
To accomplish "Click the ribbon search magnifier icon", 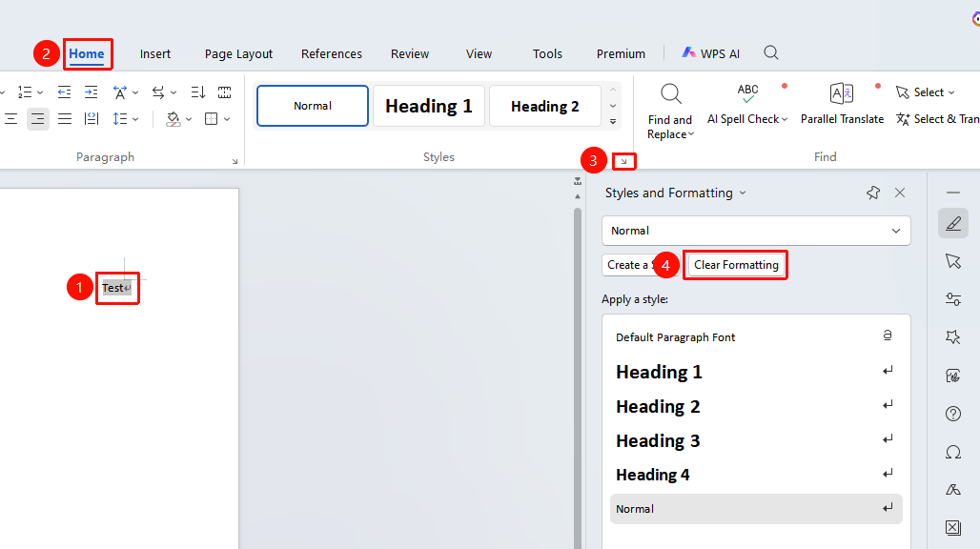I will (771, 53).
